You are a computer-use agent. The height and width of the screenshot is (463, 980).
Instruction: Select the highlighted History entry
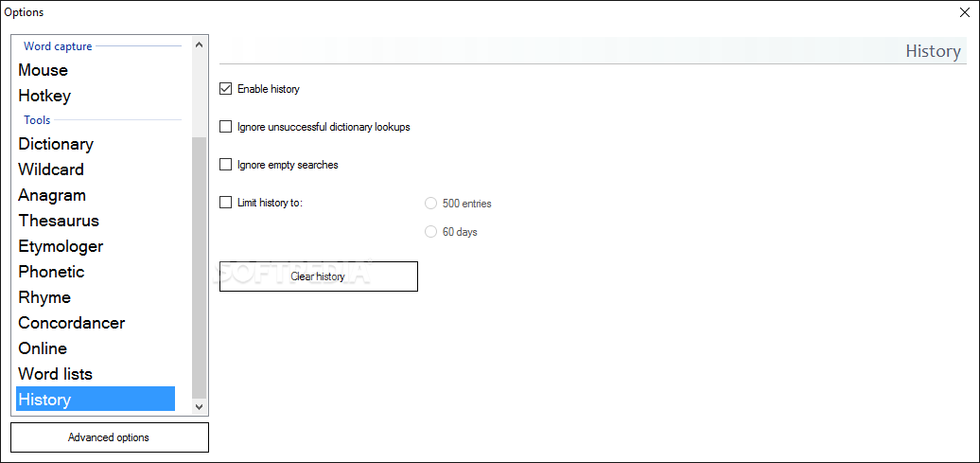[x=96, y=400]
